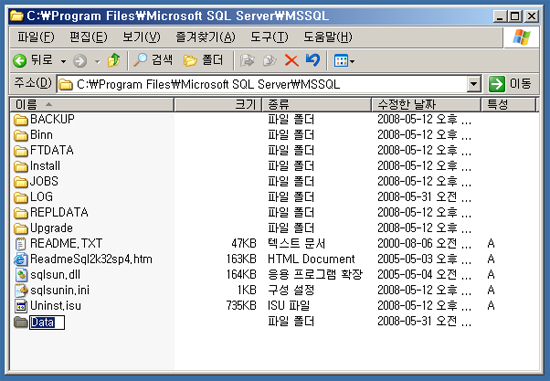
Task: Click the ReadmeSql2k32sp4.htm HTML icon
Action: [x=21, y=259]
